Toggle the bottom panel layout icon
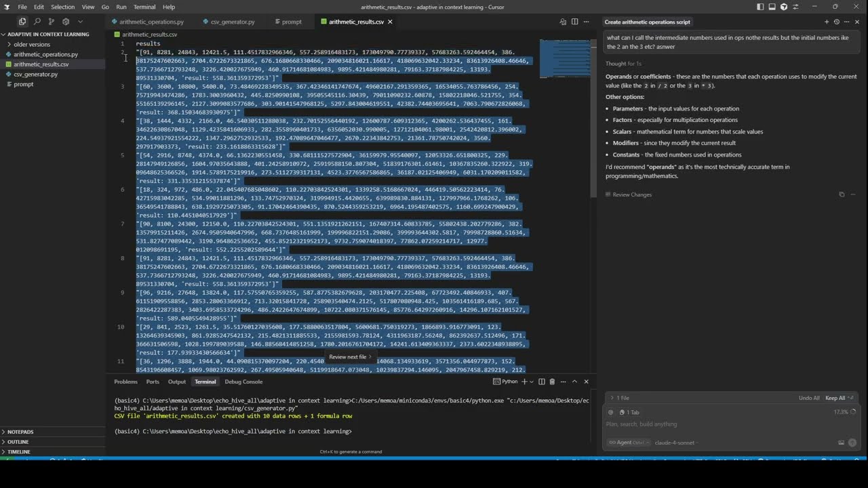 772,7
